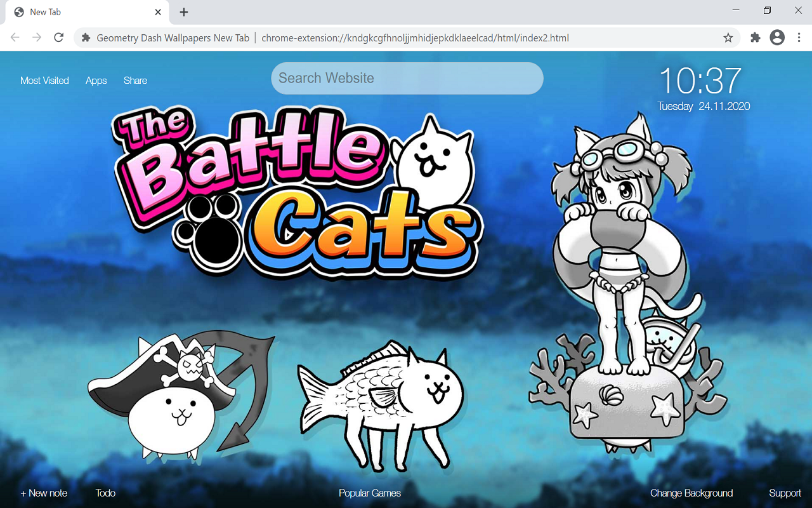Click the 10:37 clock display

pyautogui.click(x=700, y=81)
